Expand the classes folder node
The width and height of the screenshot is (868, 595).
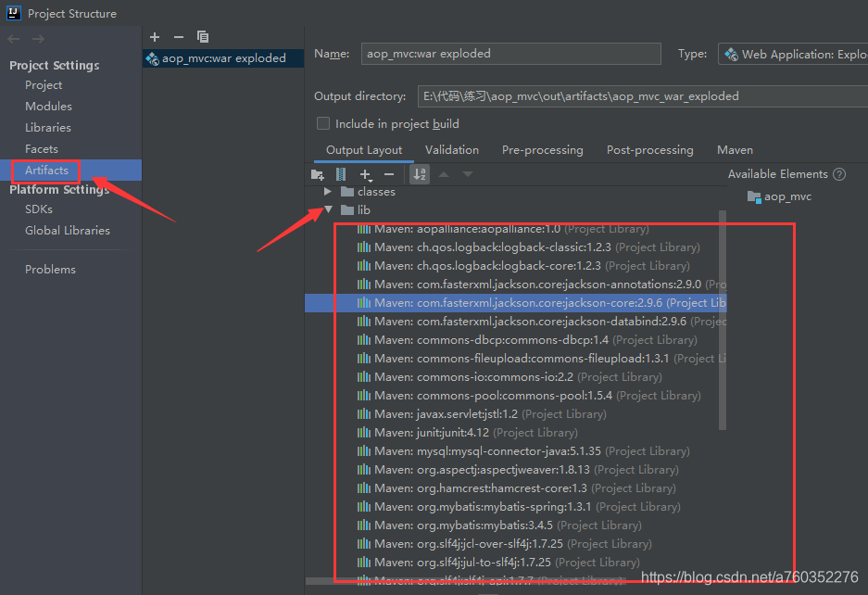(329, 192)
